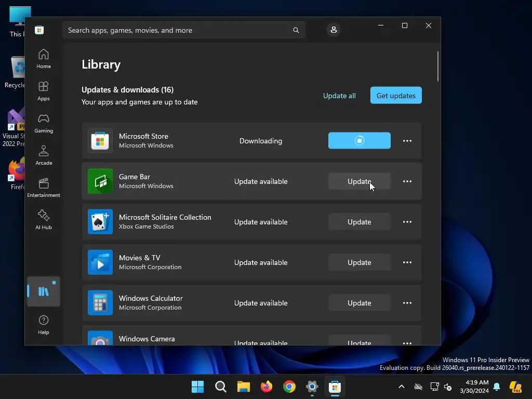Click Microsoft Store taskbar icon
This screenshot has width=532, height=399.
click(x=335, y=387)
